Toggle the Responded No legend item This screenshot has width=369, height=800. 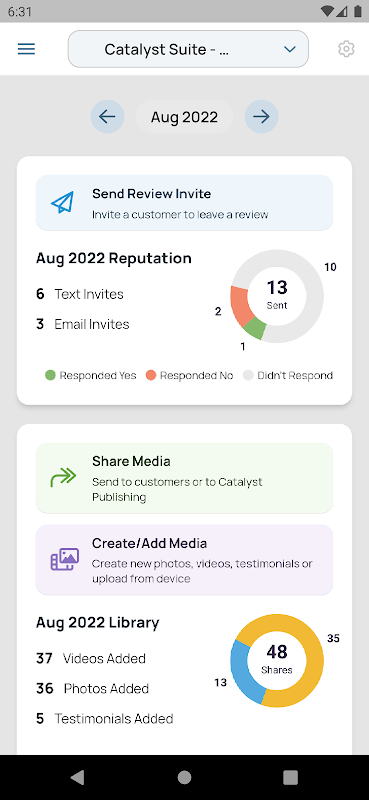[x=189, y=376]
